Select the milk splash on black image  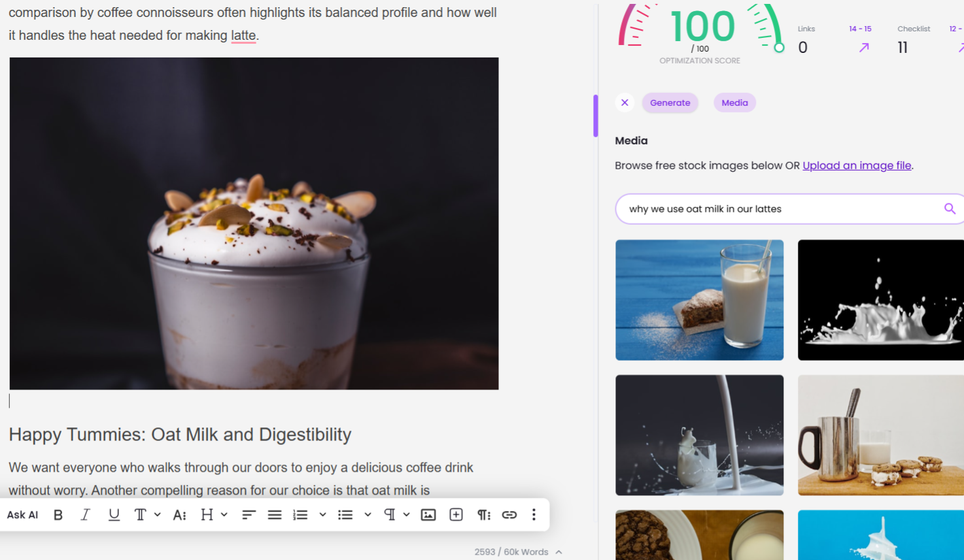880,300
